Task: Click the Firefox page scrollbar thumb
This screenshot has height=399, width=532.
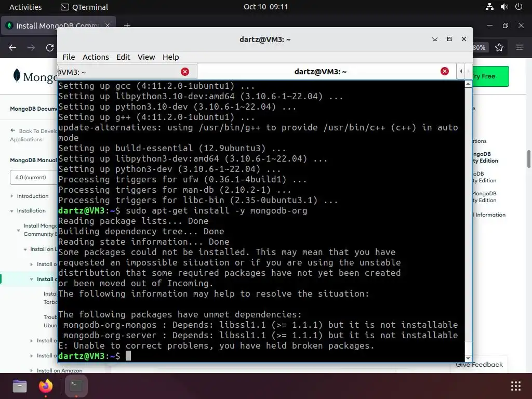Action: click(528, 159)
